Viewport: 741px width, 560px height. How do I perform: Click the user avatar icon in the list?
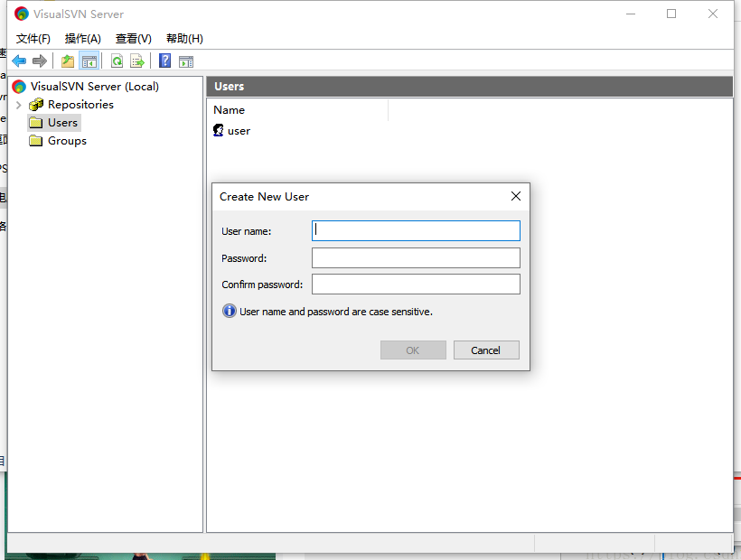pyautogui.click(x=219, y=130)
